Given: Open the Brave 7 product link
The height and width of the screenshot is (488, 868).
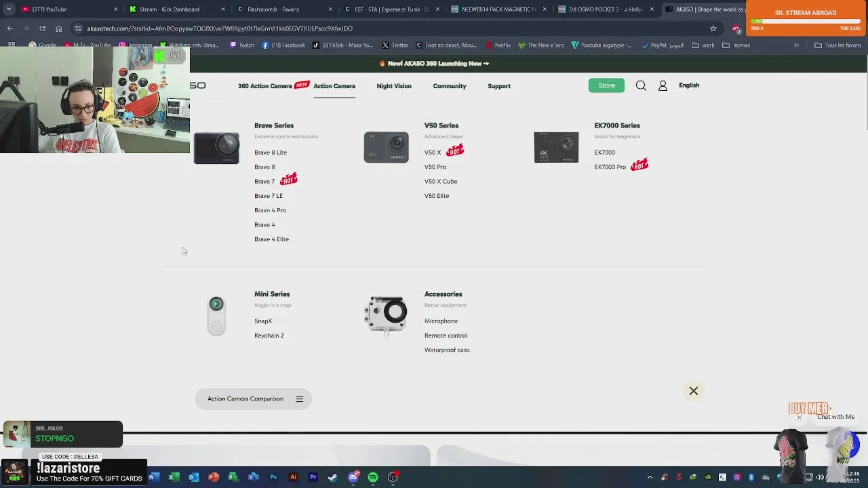Looking at the screenshot, I should coord(264,182).
